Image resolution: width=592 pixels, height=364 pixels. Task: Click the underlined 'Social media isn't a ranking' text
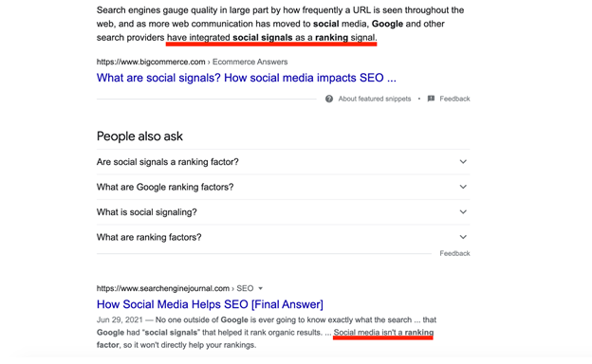tap(383, 333)
